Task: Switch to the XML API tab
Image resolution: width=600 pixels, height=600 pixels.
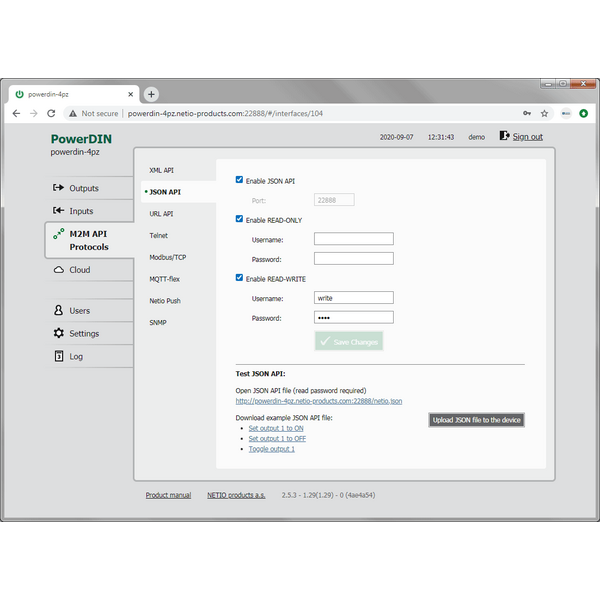Action: pos(162,170)
